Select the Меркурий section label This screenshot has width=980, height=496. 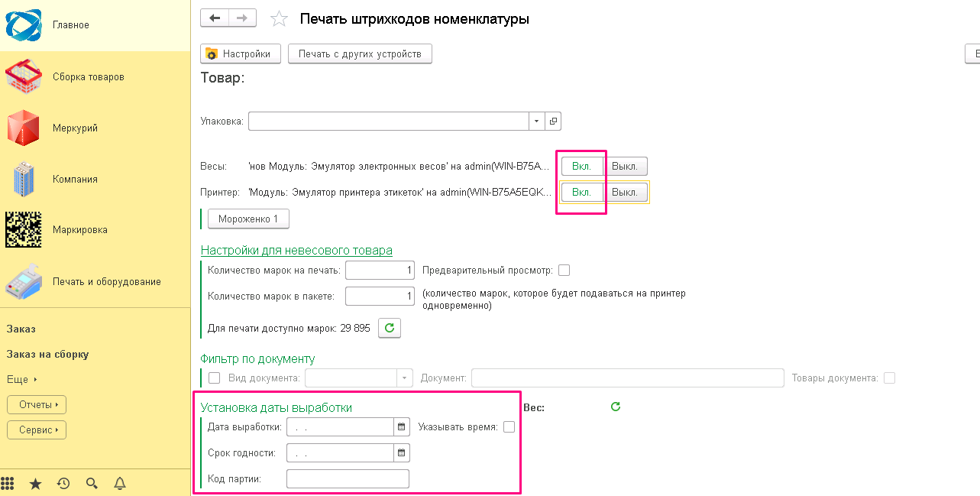coord(75,128)
